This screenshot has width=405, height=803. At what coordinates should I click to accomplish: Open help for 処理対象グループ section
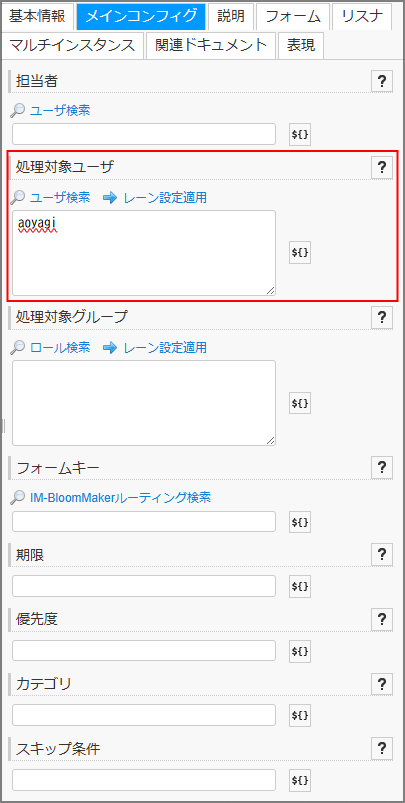tap(381, 318)
